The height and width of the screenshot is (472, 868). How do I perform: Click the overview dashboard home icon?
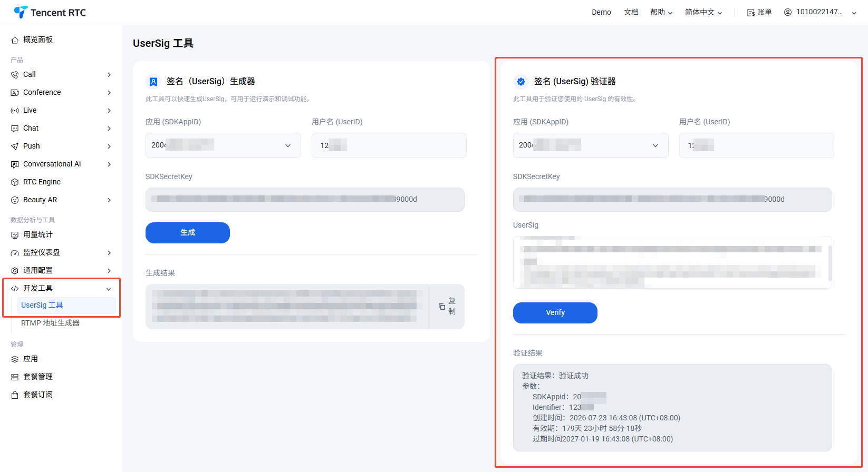click(15, 40)
